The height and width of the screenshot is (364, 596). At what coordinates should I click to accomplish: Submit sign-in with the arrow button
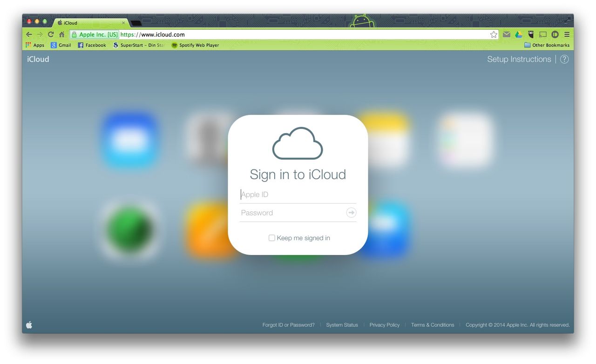[x=351, y=212]
